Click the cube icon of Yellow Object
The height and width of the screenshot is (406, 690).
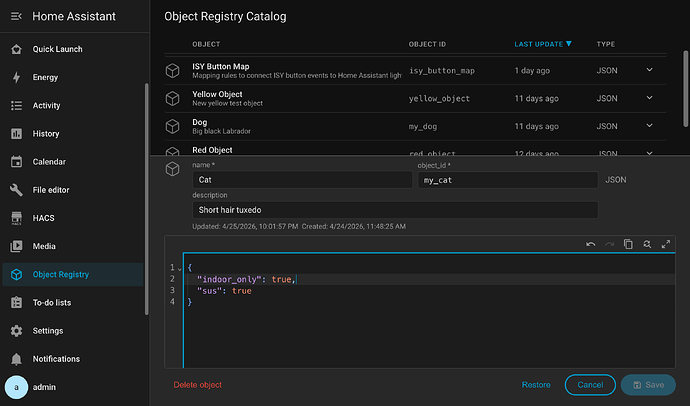point(172,99)
